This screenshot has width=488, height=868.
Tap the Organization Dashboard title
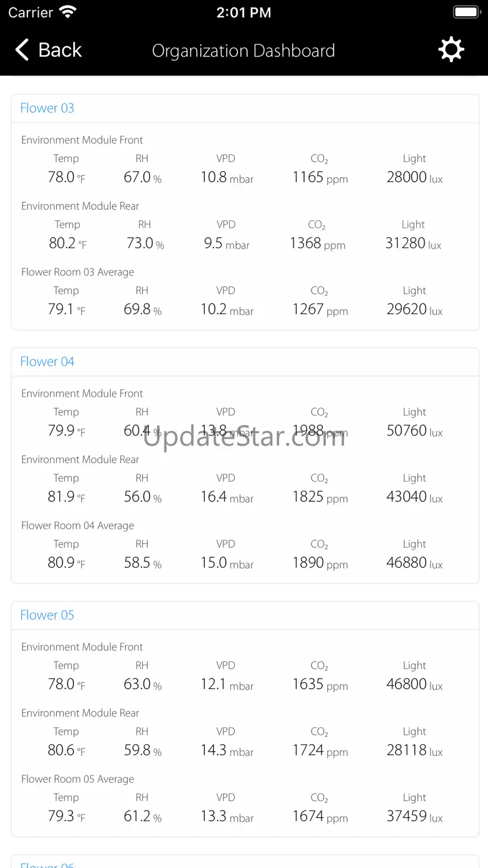tap(243, 51)
